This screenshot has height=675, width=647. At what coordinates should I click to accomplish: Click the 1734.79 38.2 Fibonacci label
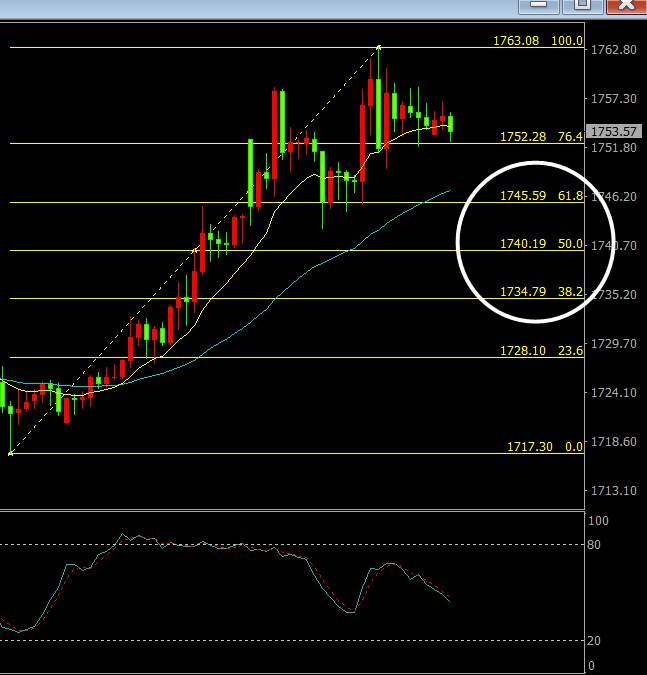pyautogui.click(x=541, y=292)
